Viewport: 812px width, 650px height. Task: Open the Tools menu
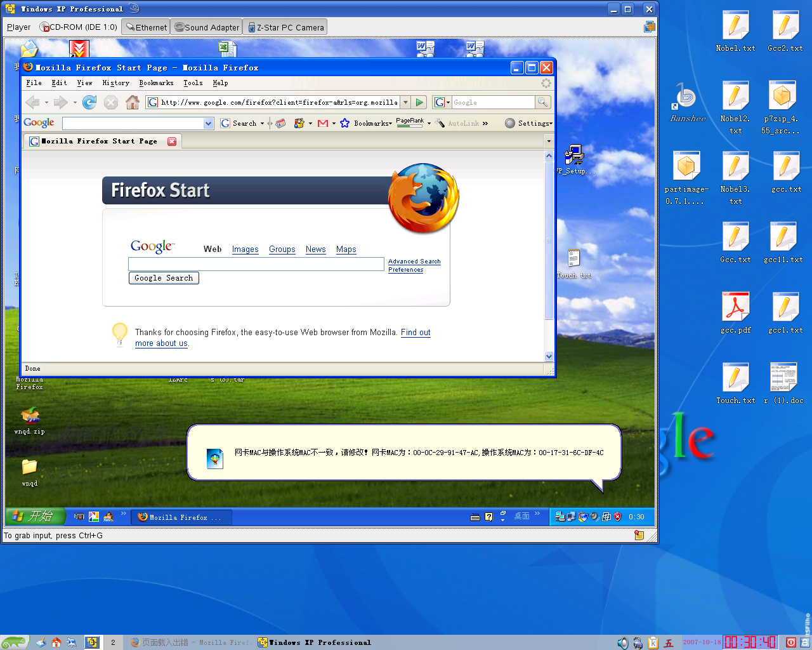coord(193,83)
